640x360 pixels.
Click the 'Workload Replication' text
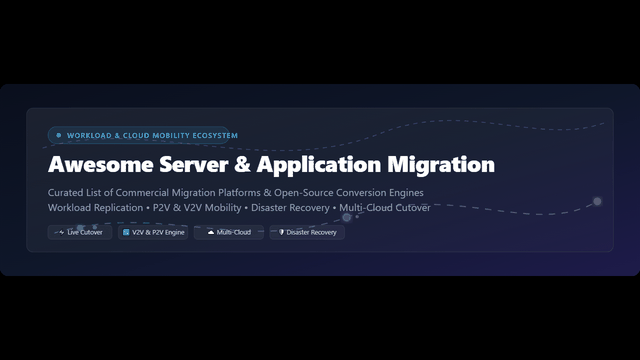pos(96,208)
